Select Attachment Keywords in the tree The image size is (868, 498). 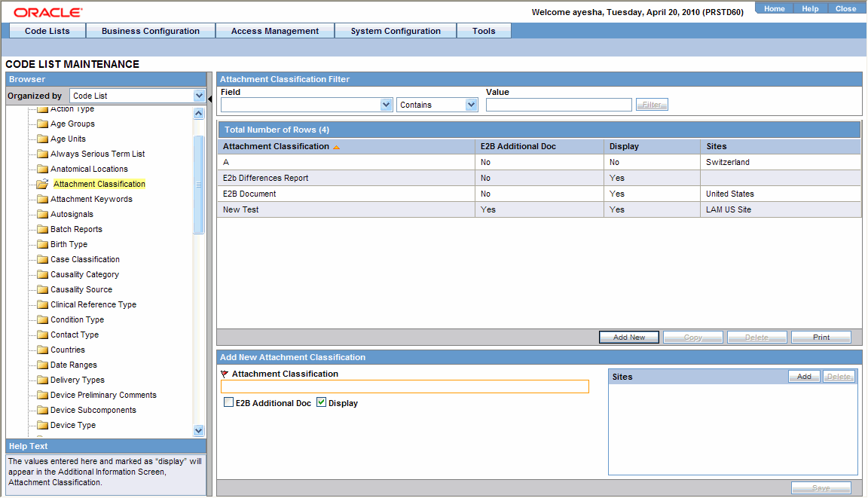[x=91, y=199]
